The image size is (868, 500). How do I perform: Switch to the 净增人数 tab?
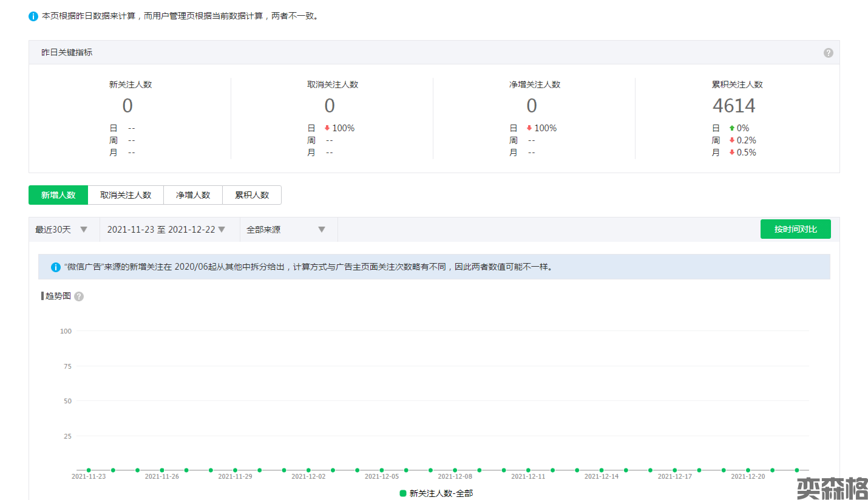(193, 195)
